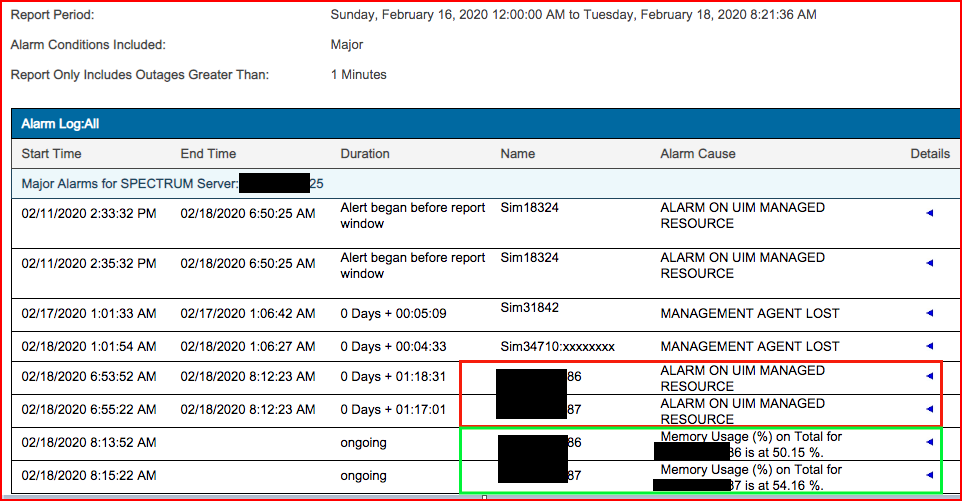The height and width of the screenshot is (501, 962).
Task: Open details arrow for 2:35:32 PM Sim18324 alarm
Action: [930, 263]
